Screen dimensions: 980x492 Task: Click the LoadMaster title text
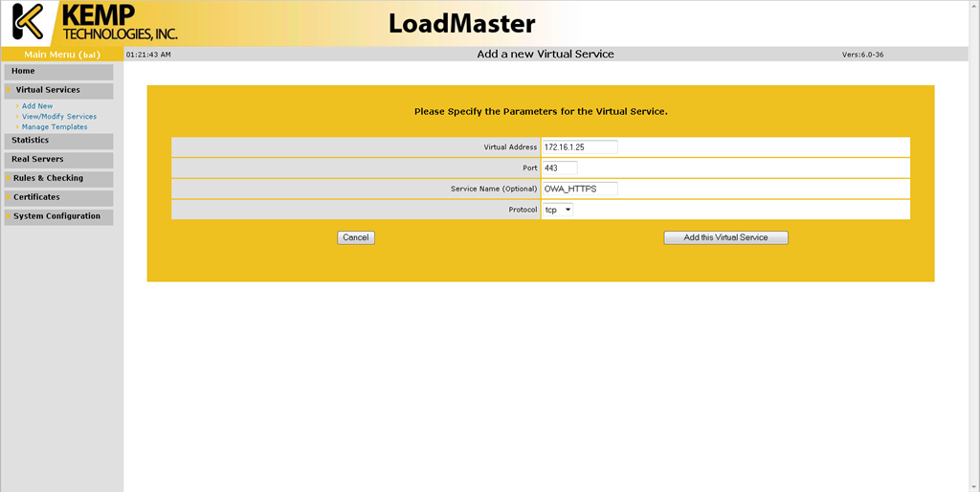coord(462,24)
